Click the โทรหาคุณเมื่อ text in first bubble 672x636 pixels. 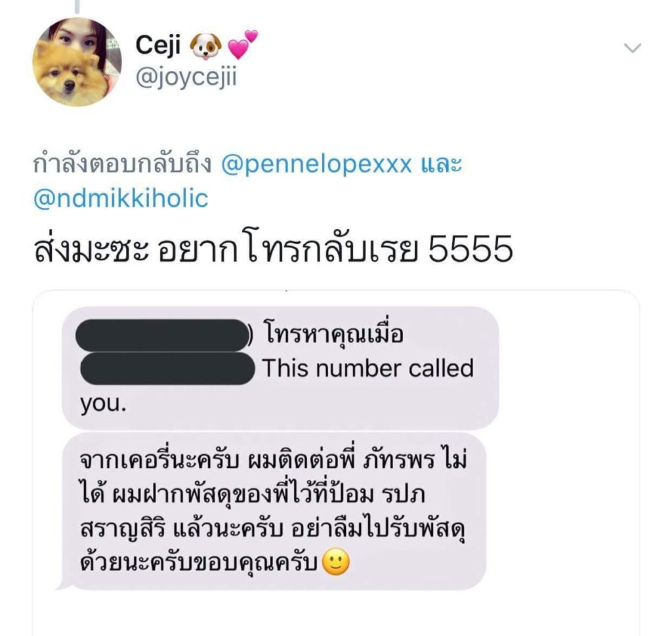click(334, 333)
